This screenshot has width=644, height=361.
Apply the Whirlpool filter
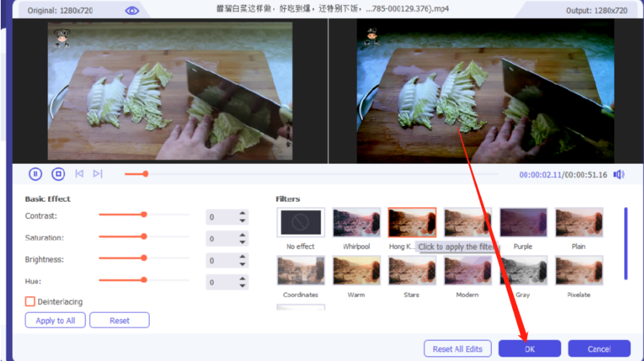click(x=356, y=222)
